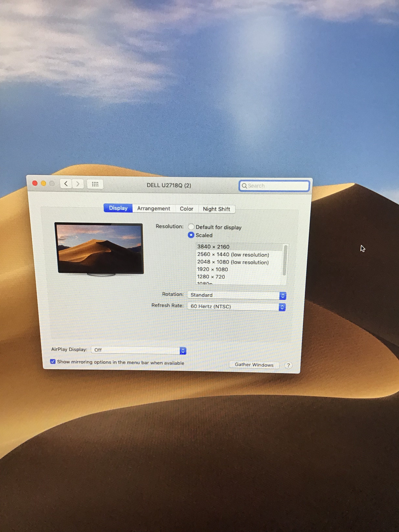Close the window with red button
The width and height of the screenshot is (399, 532).
[35, 183]
